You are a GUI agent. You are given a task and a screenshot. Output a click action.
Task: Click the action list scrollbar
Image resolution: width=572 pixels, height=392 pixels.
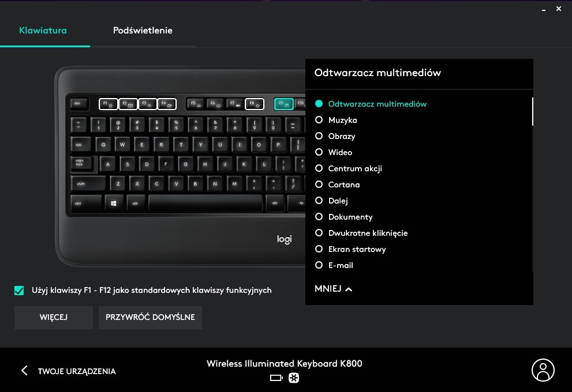click(532, 112)
